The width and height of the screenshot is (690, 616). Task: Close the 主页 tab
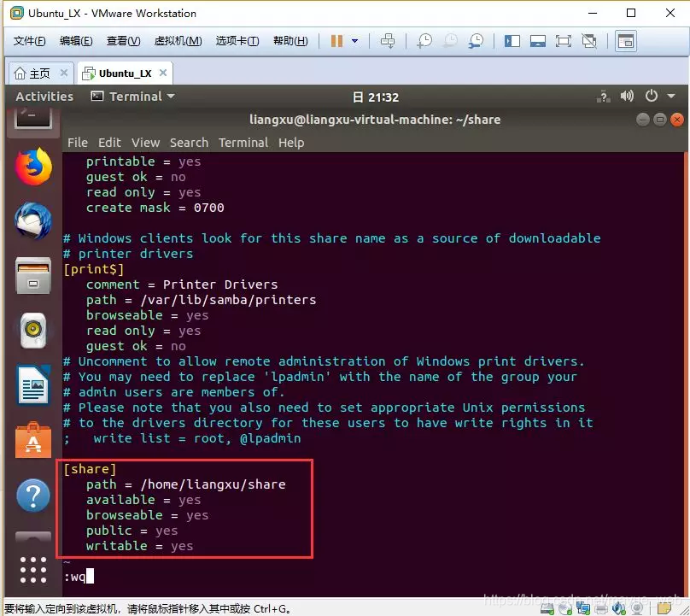click(64, 73)
